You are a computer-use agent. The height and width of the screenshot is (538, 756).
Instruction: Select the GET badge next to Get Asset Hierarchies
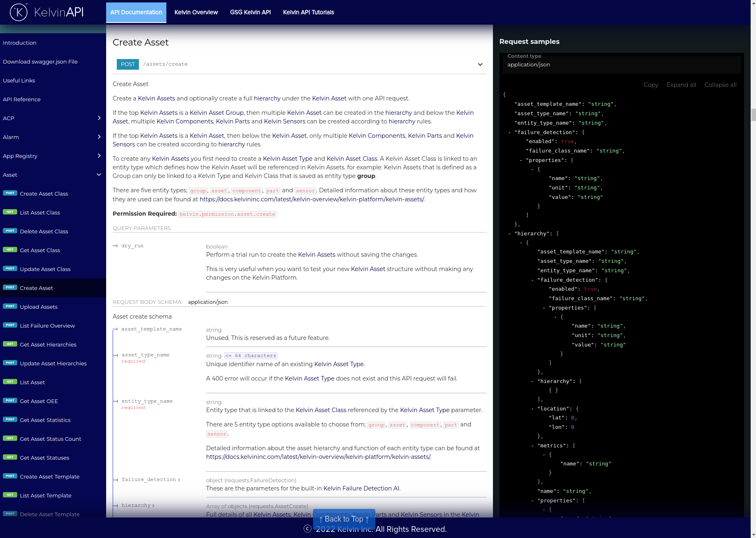10,344
